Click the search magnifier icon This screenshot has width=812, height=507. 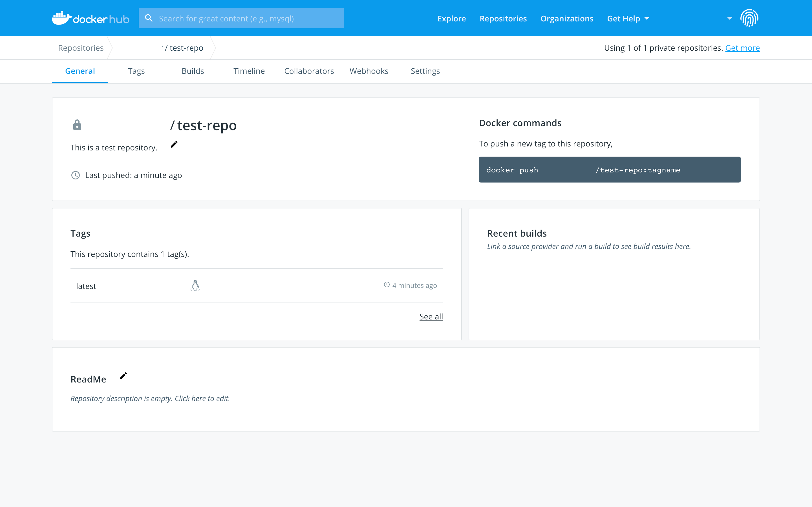coord(149,18)
